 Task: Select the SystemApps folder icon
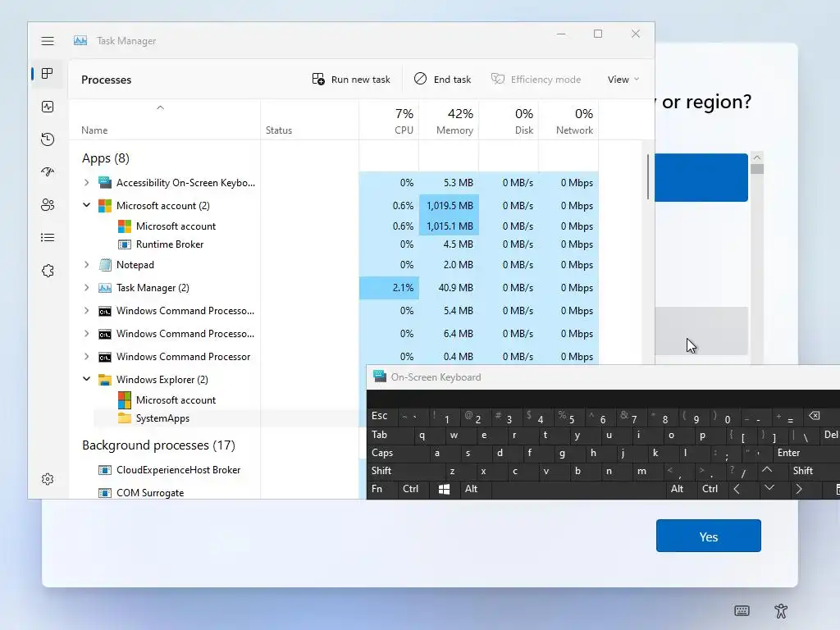click(125, 418)
